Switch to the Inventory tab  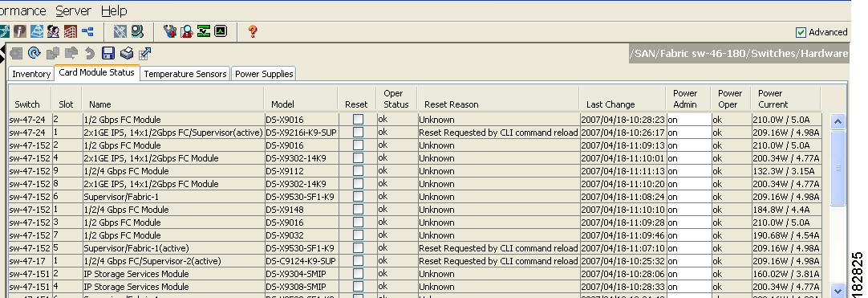[31, 74]
